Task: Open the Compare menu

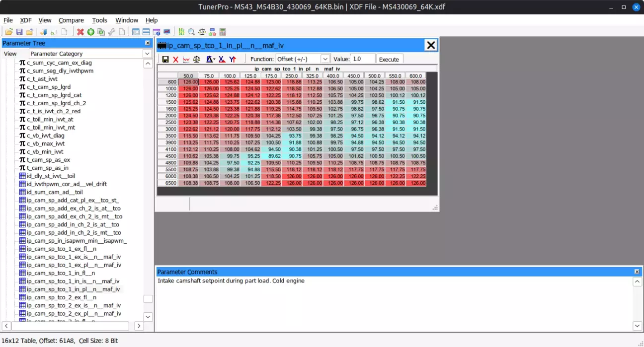Action: [71, 20]
